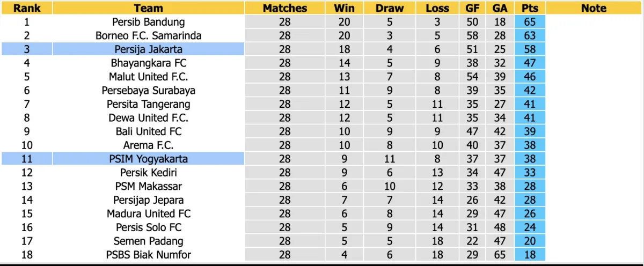Image resolution: width=644 pixels, height=266 pixels.
Task: Select the PSBS Biak Numfor team
Action: point(149,255)
